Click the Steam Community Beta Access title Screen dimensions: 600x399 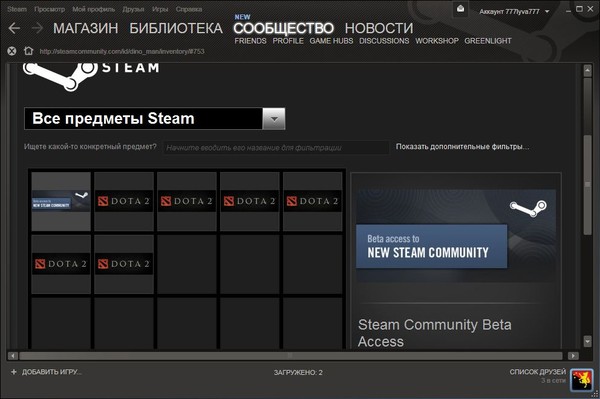coord(435,333)
